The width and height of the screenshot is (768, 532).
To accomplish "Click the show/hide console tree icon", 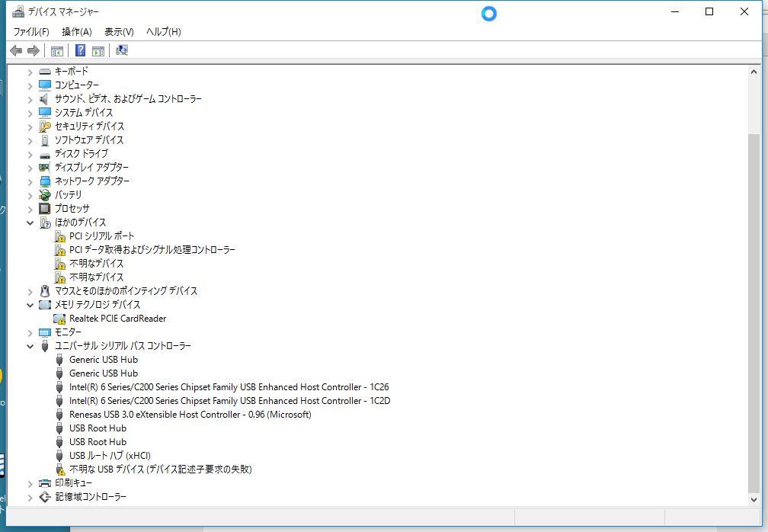I will [57, 50].
